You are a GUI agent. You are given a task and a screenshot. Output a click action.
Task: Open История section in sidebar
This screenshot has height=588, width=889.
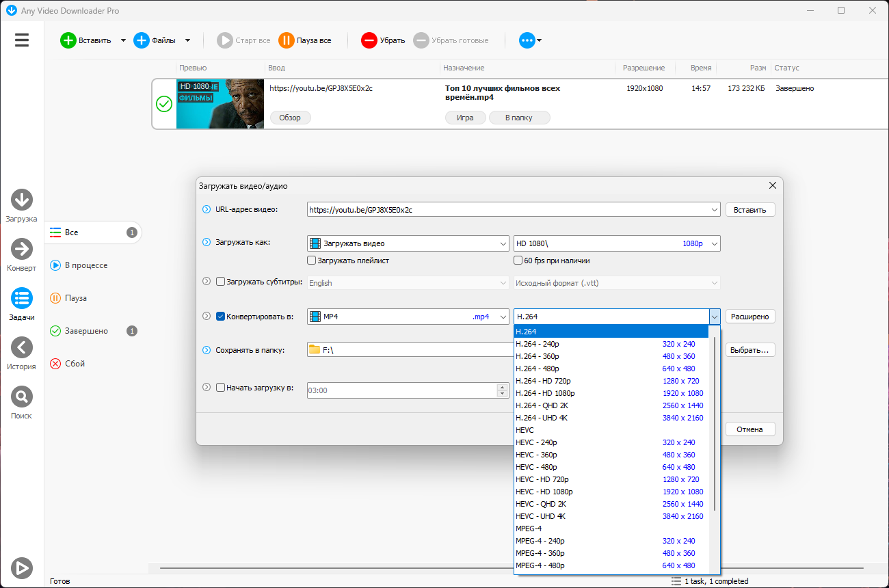coord(22,353)
